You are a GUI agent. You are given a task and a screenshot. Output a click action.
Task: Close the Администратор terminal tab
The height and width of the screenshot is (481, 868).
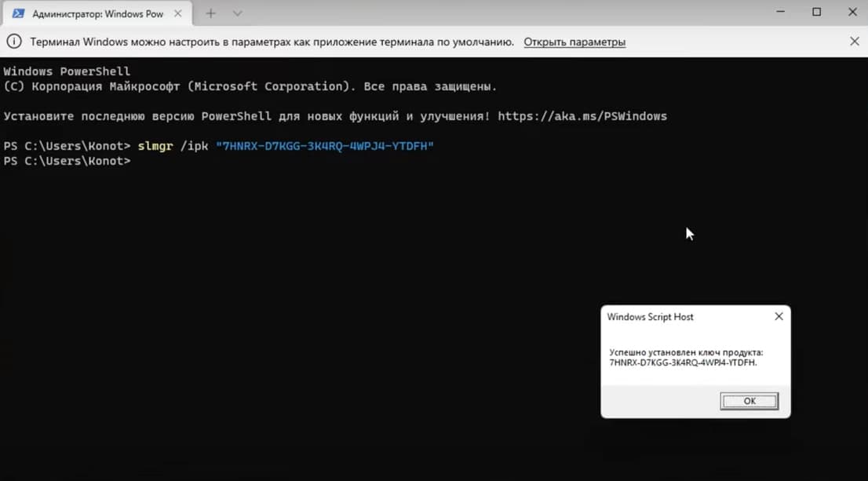177,13
